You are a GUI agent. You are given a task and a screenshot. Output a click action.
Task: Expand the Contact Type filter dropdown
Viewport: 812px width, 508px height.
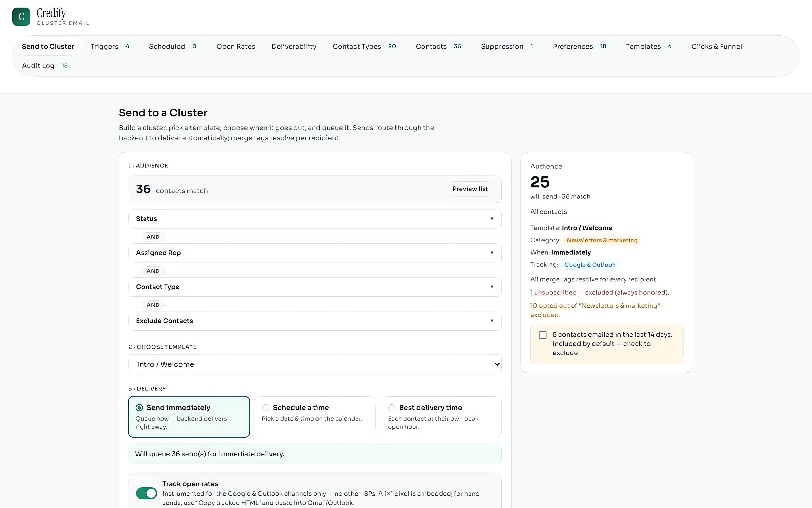pos(315,287)
